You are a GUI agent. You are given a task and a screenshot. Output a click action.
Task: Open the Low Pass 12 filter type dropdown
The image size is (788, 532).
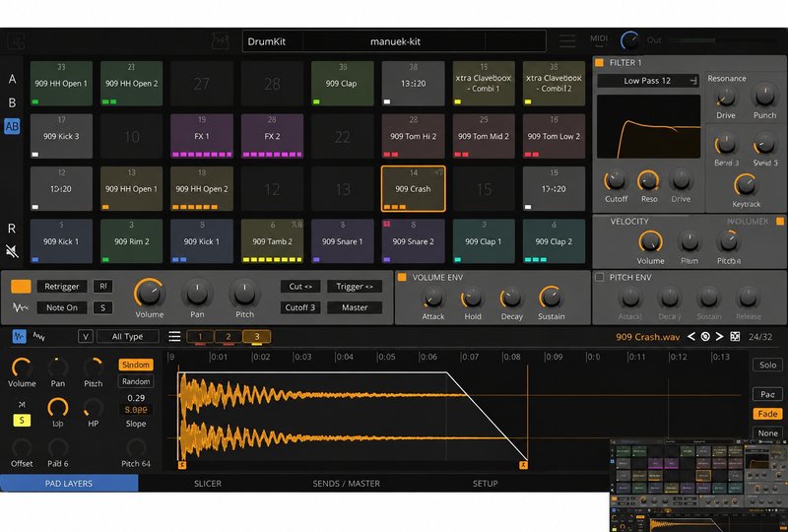point(648,81)
